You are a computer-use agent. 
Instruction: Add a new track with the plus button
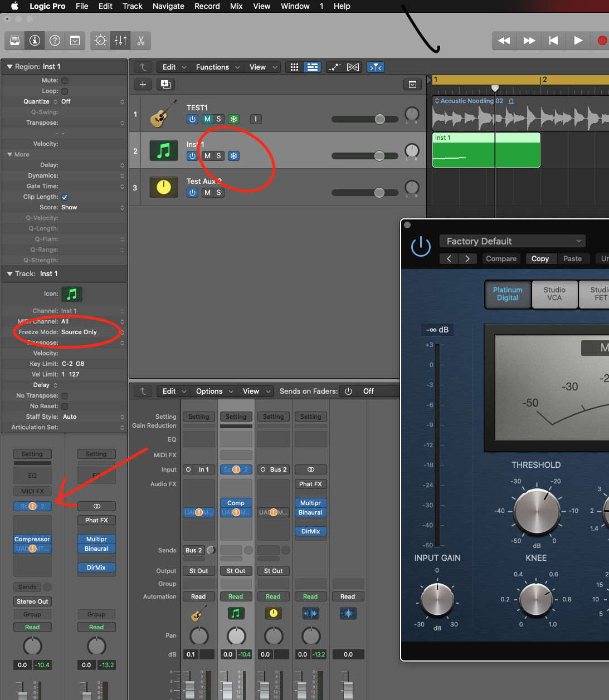143,84
